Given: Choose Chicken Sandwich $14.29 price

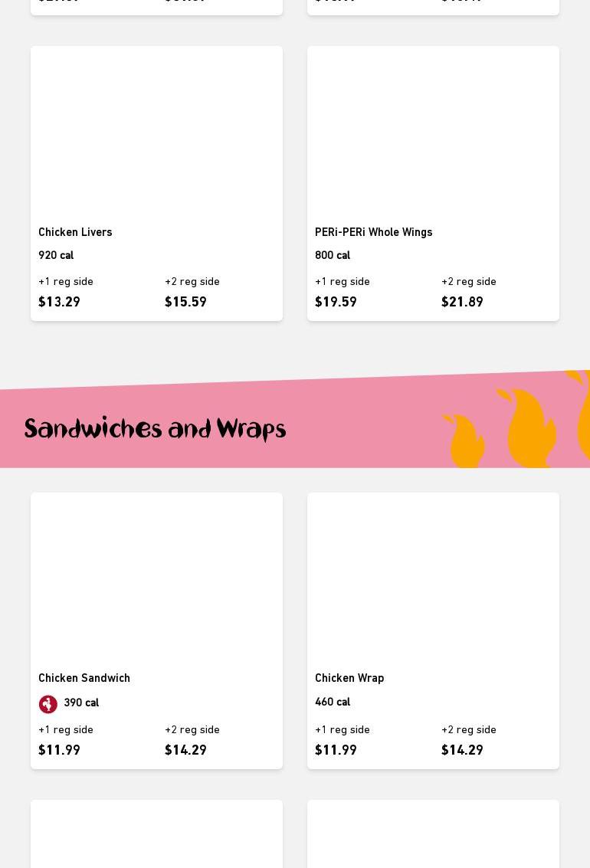Looking at the screenshot, I should [x=185, y=750].
